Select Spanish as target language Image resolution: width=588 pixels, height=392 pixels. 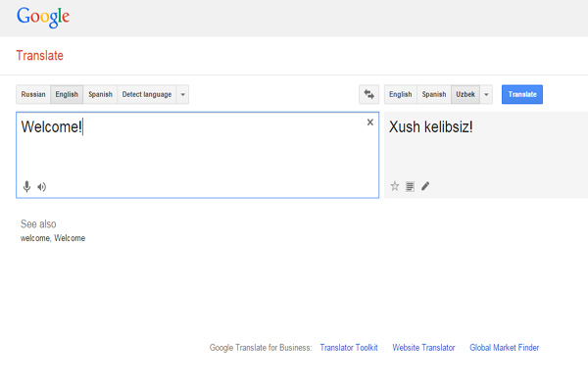point(433,95)
